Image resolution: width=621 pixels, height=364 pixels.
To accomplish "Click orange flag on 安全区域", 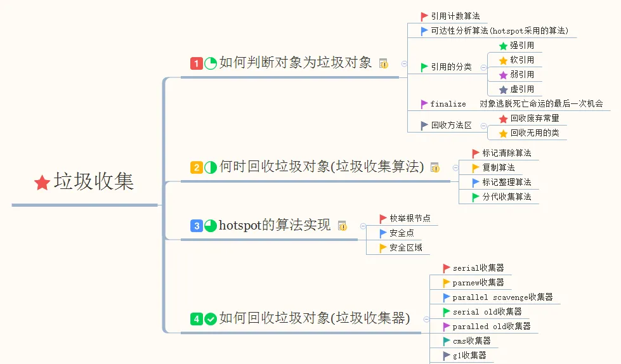I will point(383,248).
